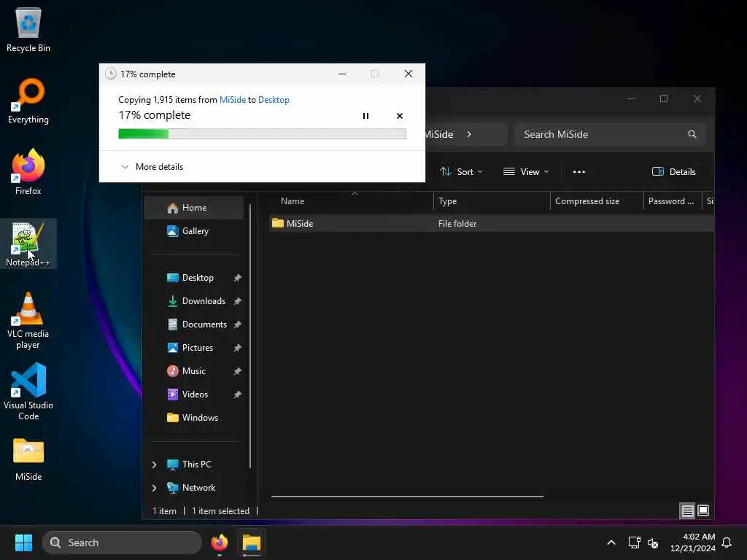Unpin Desktop using its pin icon
This screenshot has width=747, height=560.
click(237, 278)
